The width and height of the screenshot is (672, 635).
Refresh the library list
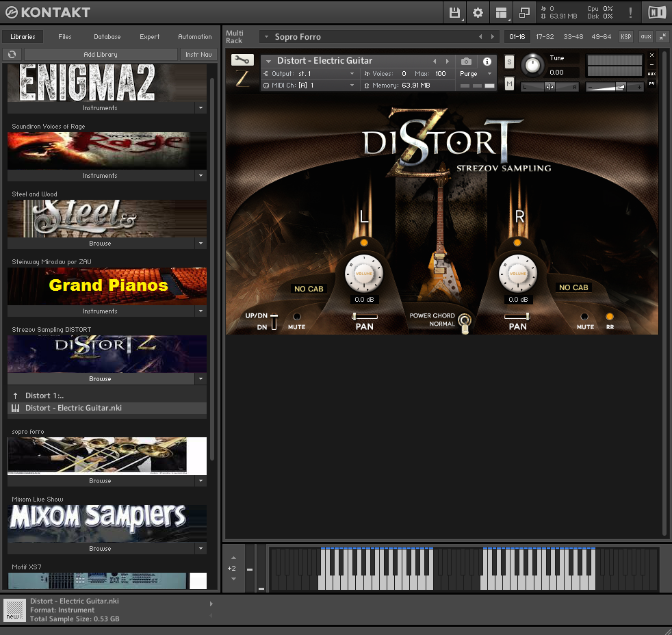click(12, 55)
